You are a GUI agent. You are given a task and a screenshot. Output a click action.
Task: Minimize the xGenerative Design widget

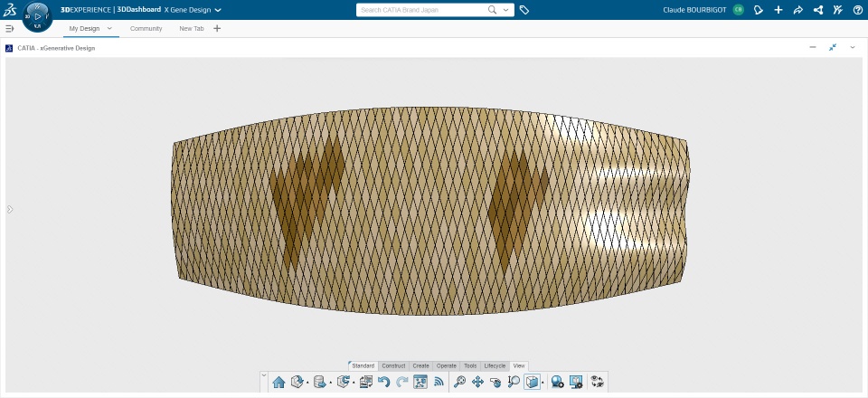point(813,48)
